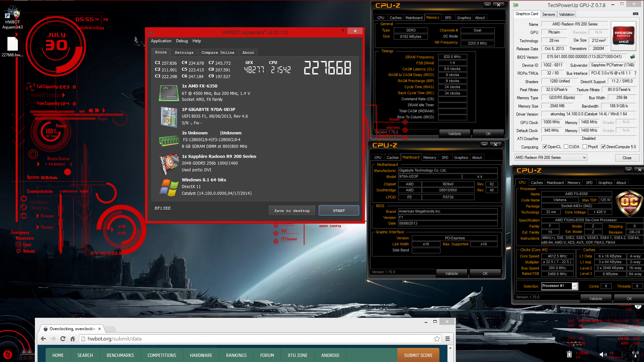Click the WiFi antenna icon in Rainmeter
The width and height of the screenshot is (644, 362).
click(635, 354)
